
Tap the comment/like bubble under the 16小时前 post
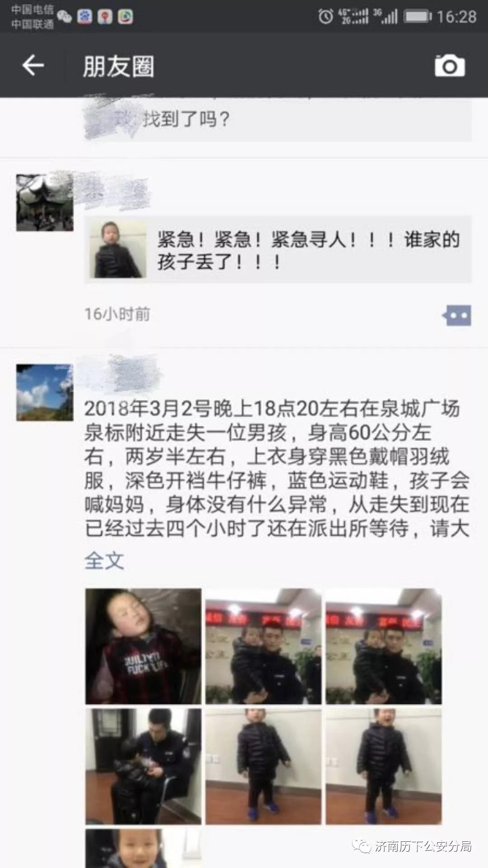tap(457, 315)
